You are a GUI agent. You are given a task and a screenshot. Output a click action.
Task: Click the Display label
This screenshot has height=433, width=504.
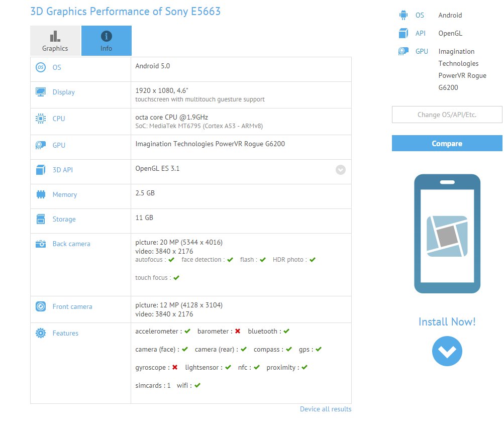pos(64,92)
